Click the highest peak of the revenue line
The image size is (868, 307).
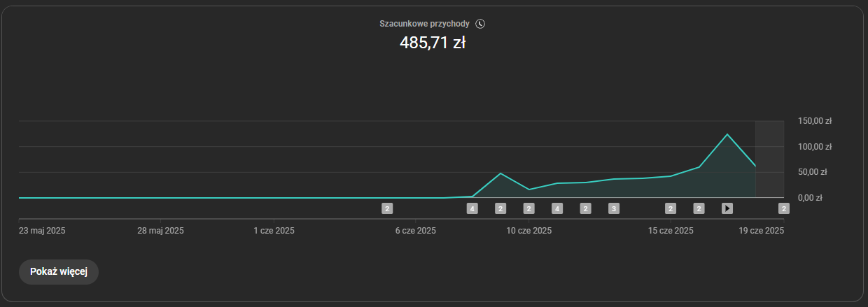pyautogui.click(x=727, y=134)
